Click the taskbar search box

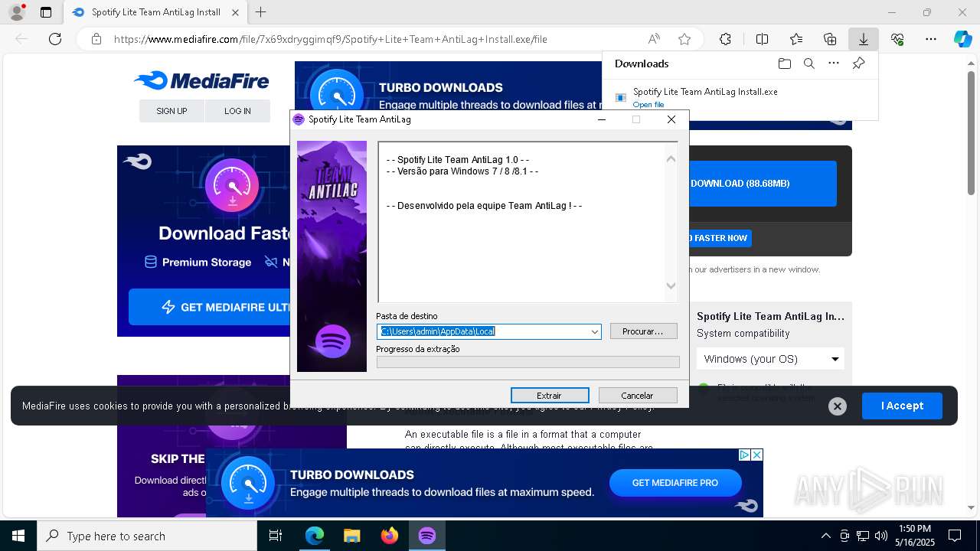[x=147, y=536]
